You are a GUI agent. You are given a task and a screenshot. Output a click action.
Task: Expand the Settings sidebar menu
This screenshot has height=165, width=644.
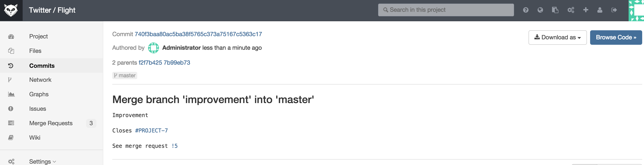tap(42, 161)
